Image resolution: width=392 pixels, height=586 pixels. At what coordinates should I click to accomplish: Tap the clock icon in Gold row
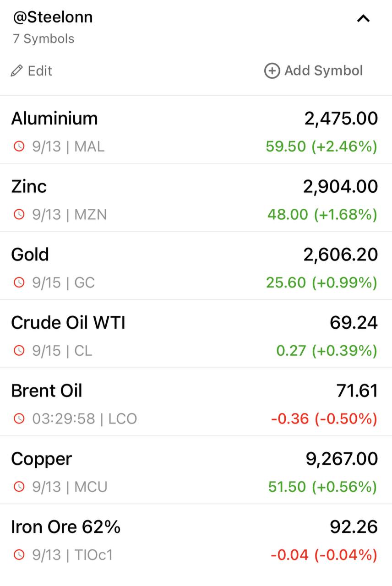[x=19, y=282]
